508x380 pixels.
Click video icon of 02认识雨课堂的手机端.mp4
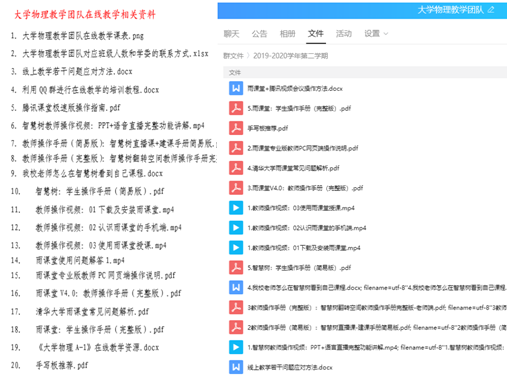click(236, 228)
